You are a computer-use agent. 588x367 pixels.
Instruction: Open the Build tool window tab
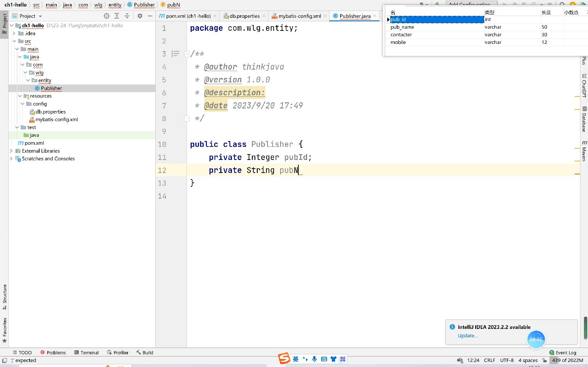click(x=144, y=352)
